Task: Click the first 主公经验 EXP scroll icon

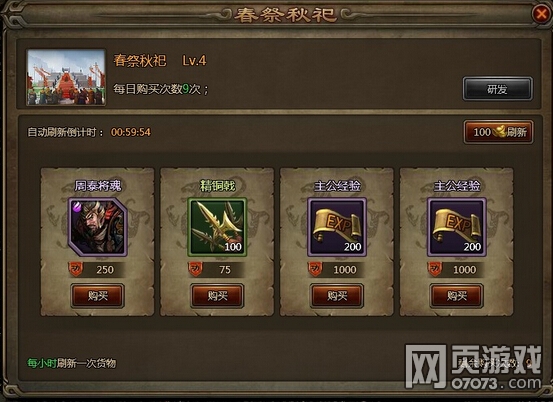Action: pos(337,227)
